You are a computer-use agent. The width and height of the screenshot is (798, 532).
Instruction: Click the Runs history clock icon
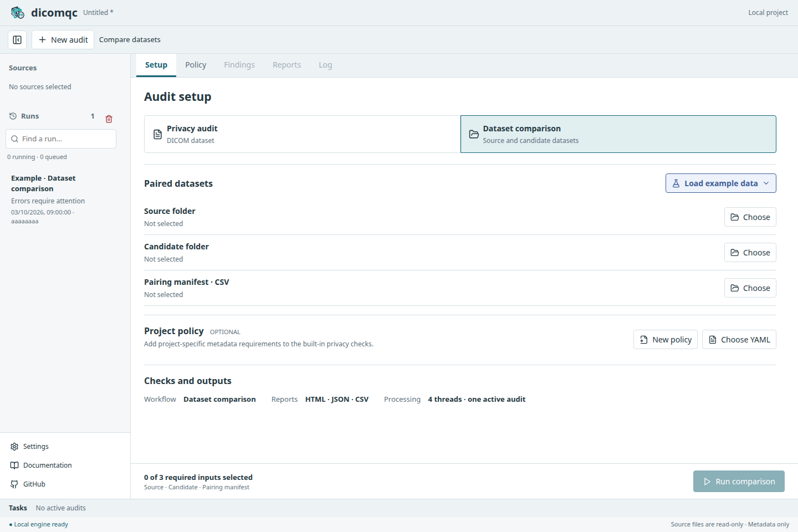tap(13, 116)
